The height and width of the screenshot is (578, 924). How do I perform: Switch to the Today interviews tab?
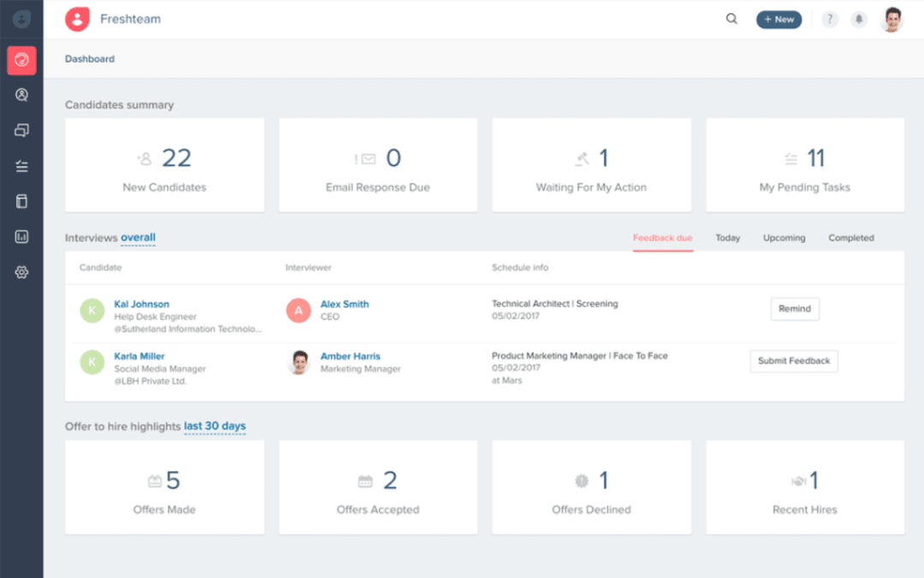tap(728, 238)
